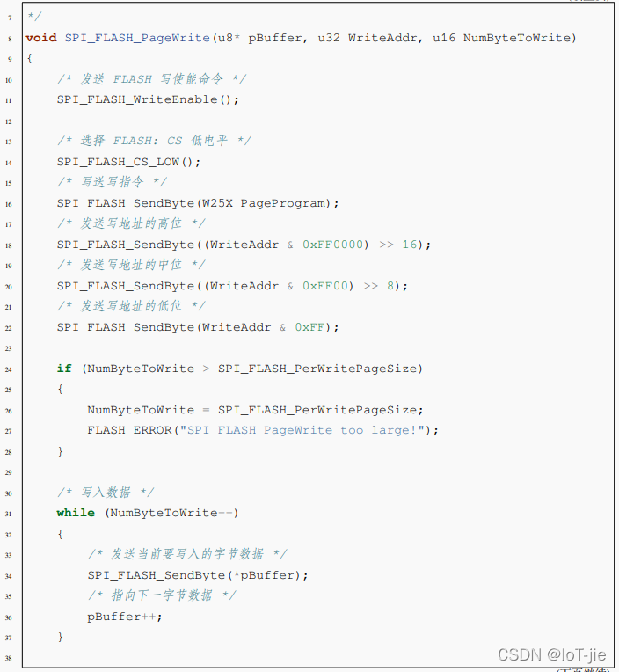Click the pBuffer++ statement

125,617
